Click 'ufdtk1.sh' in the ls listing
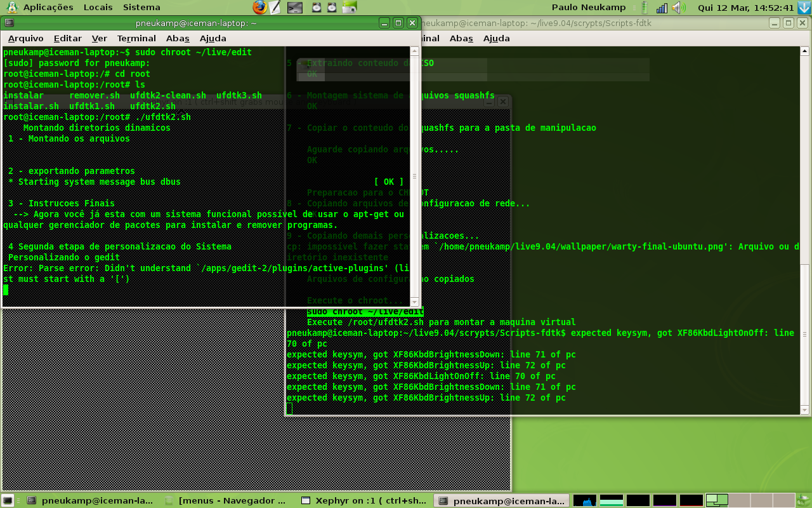The height and width of the screenshot is (508, 812). (x=92, y=106)
